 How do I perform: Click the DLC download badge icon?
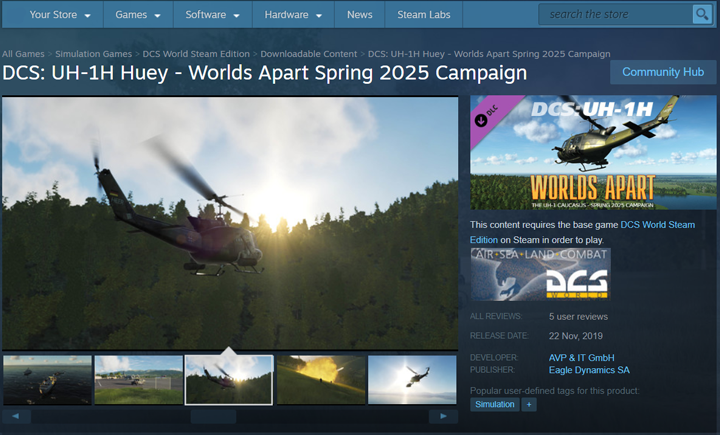point(482,119)
